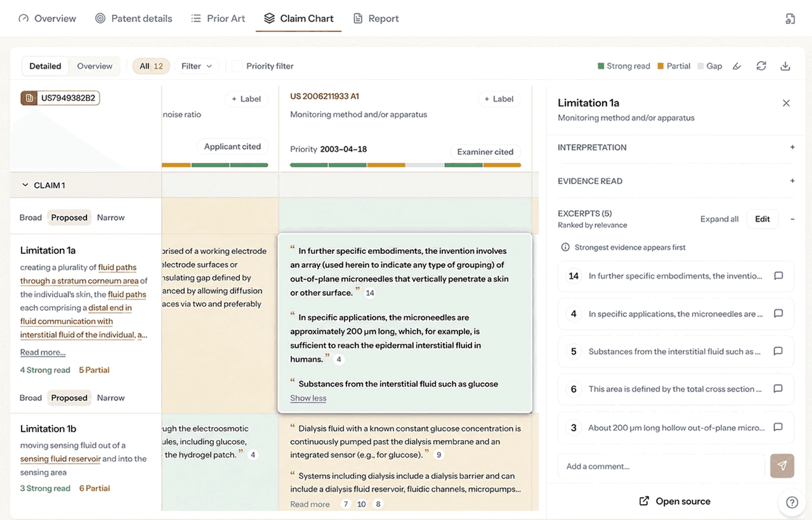Collapse the EXCERPTS section minus icon
Image resolution: width=812 pixels, height=520 pixels.
(792, 219)
